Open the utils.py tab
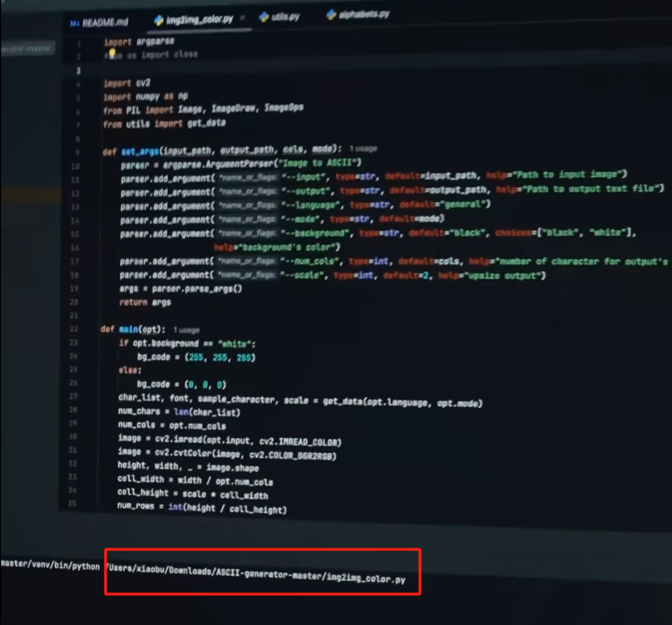Viewport: 672px width, 625px height. click(285, 17)
